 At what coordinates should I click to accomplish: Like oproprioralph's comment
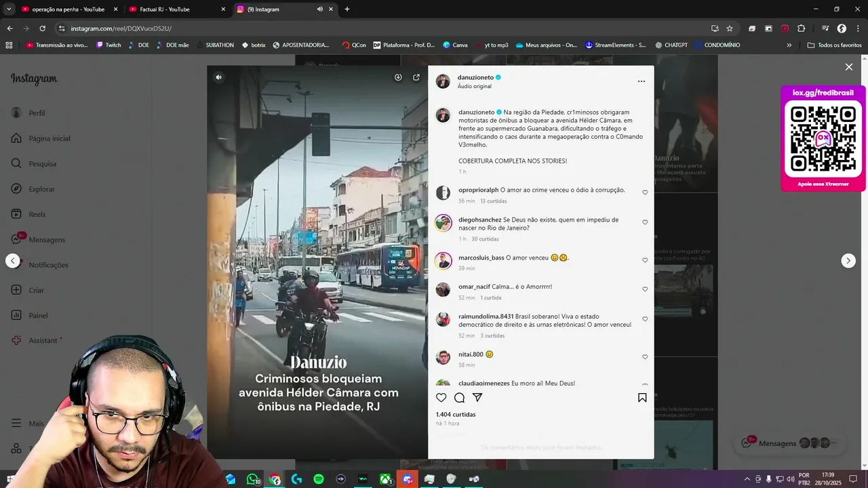[x=645, y=192]
